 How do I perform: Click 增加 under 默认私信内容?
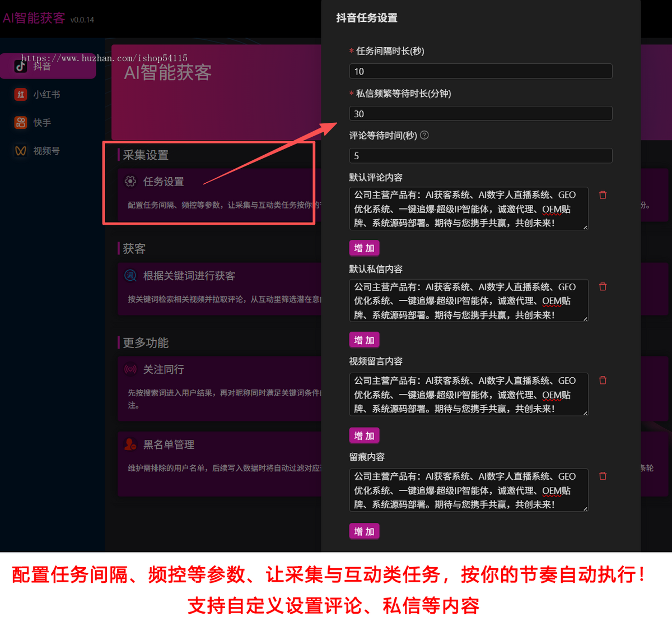click(x=364, y=340)
